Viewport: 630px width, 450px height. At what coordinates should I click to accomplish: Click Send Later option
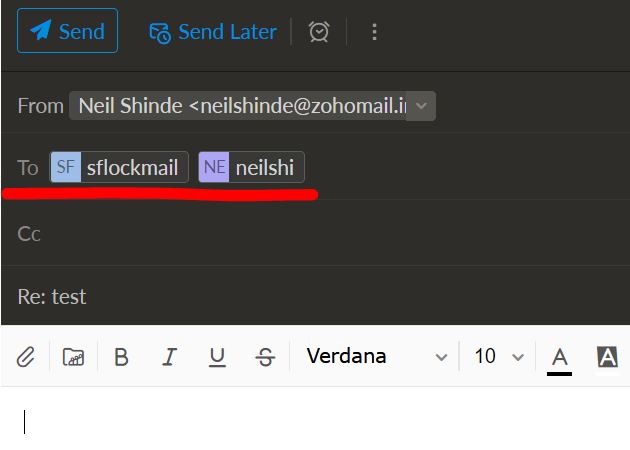pyautogui.click(x=213, y=32)
